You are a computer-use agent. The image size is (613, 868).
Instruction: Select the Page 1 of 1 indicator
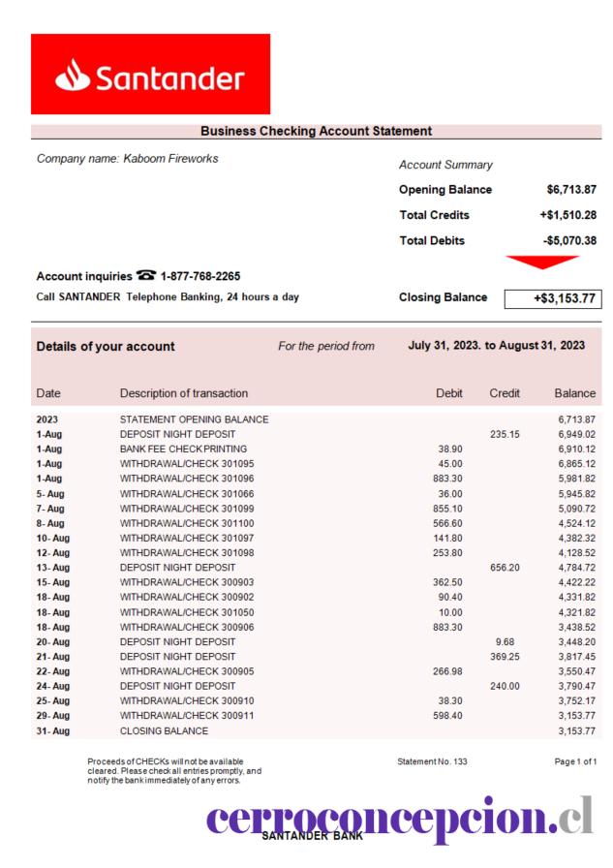pos(575,761)
